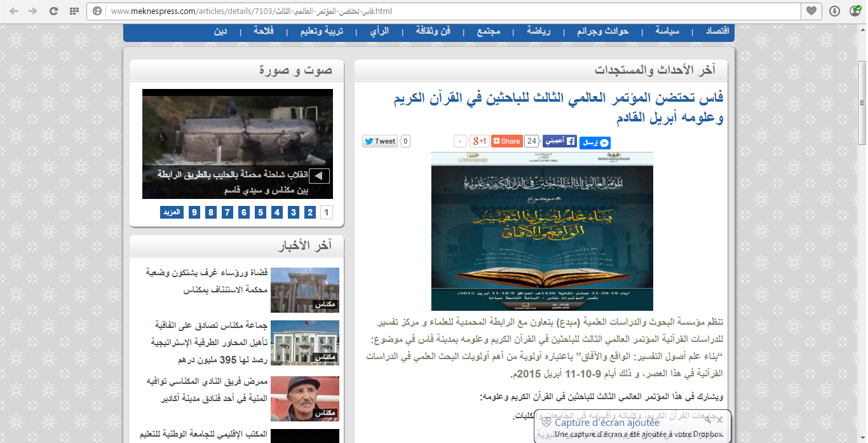Screen dimensions: 868x443
Task: Click the orange Share button
Action: 506,141
